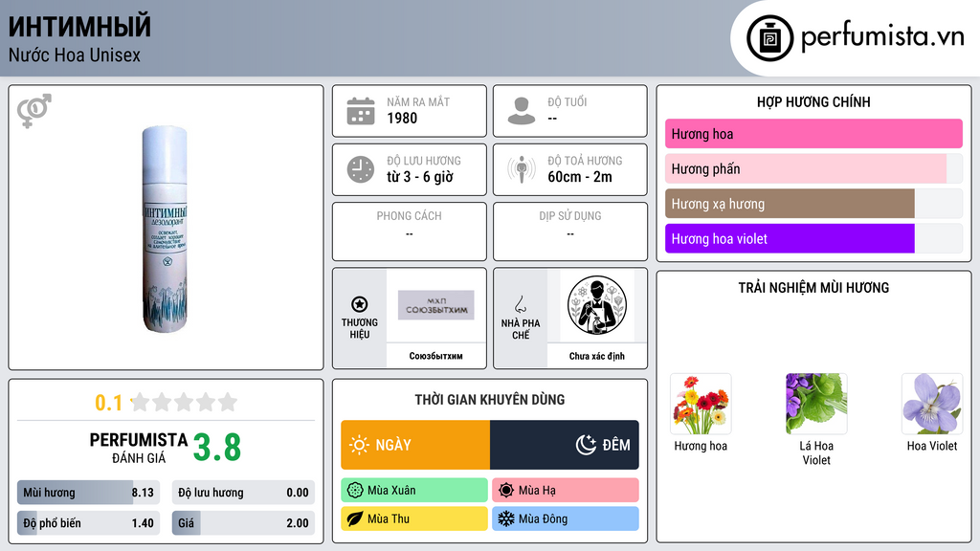980x551 pixels.
Task: Open the Lá Hoa Violet leaf thumbnail
Action: (816, 405)
